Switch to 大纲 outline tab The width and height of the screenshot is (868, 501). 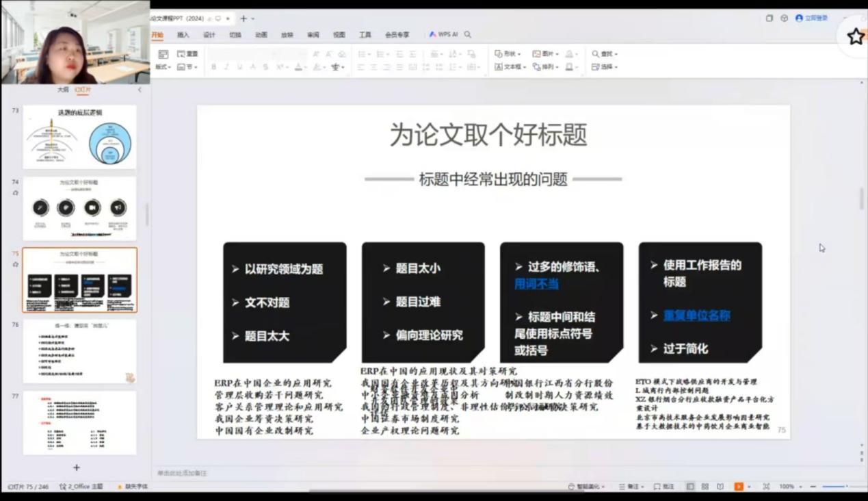[63, 90]
